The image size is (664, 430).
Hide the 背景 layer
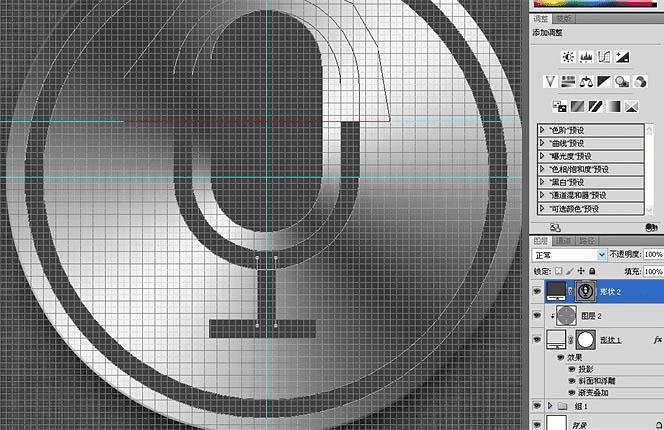pos(537,424)
